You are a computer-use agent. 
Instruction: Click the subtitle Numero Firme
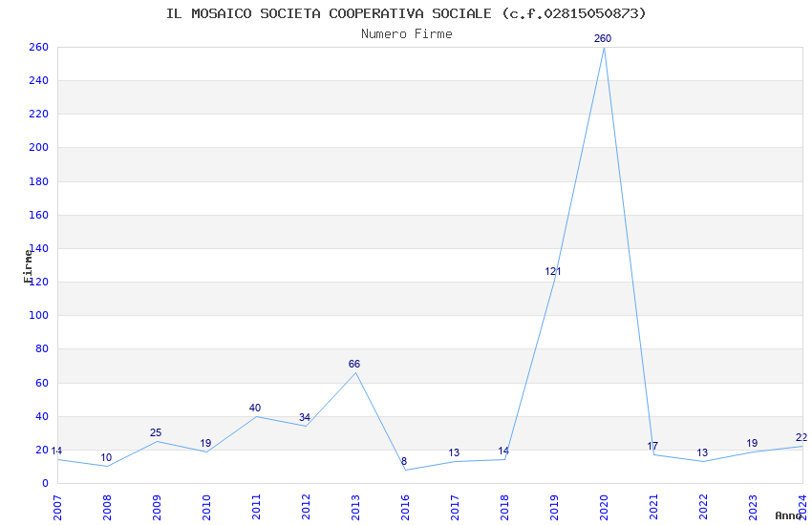coord(407,33)
